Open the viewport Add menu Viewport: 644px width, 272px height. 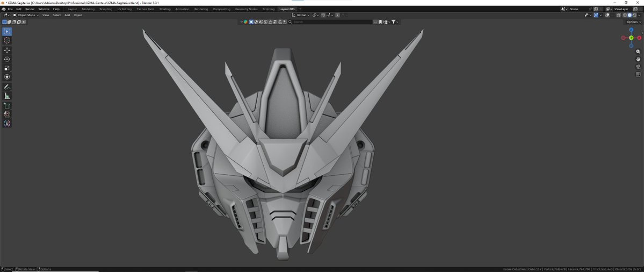[67, 15]
